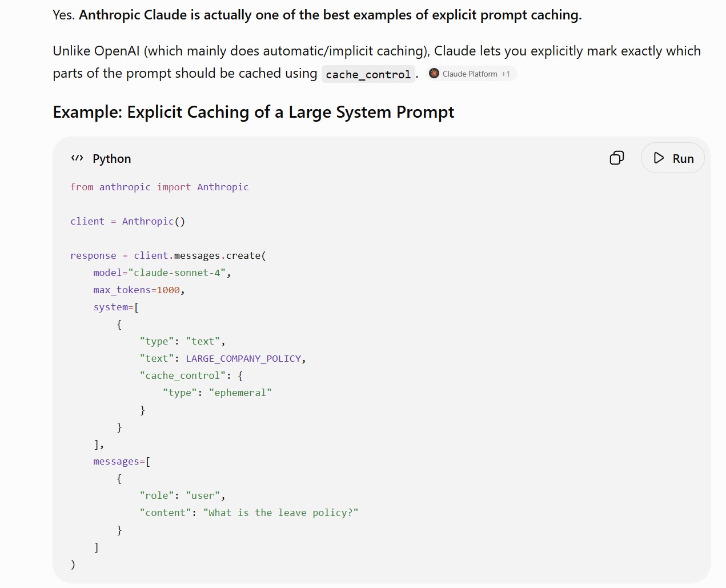The image size is (726, 588).
Task: Click the code brackets icon beside Python
Action: 77,158
